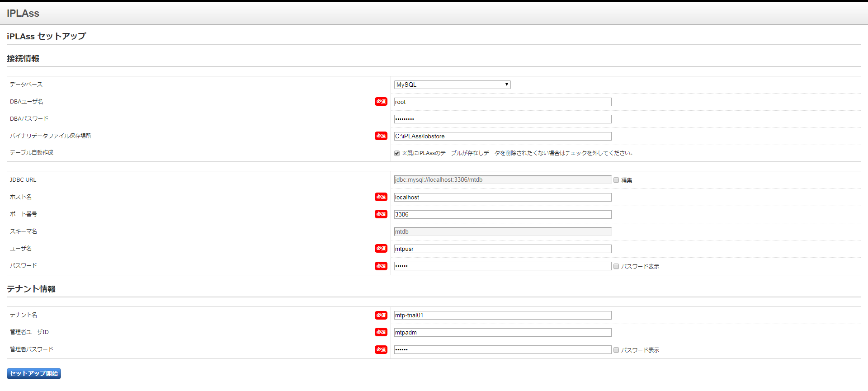Click the port number field containing 3306
This screenshot has height=391, width=868.
(x=503, y=215)
